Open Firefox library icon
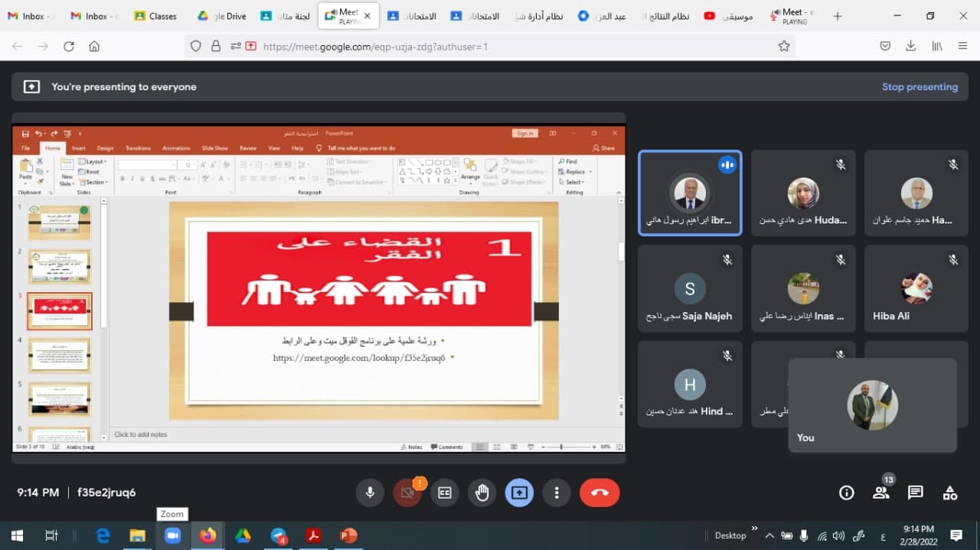This screenshot has width=980, height=550. [937, 47]
